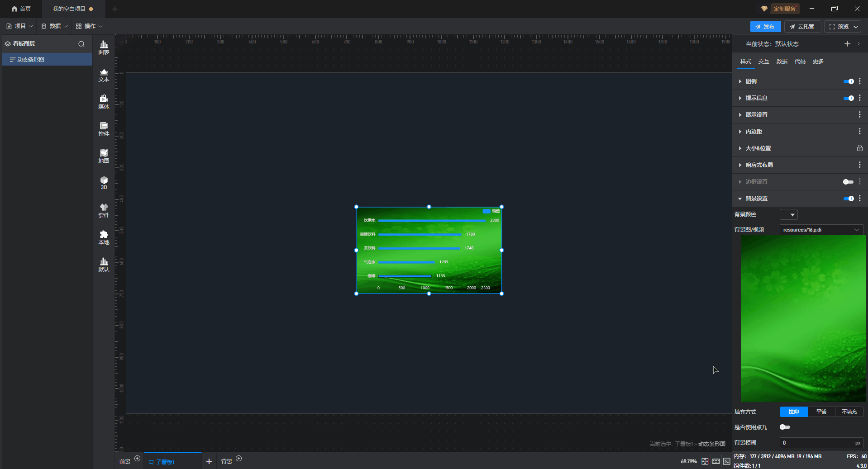Turn on the 是否使用点九 switch

coord(785,427)
